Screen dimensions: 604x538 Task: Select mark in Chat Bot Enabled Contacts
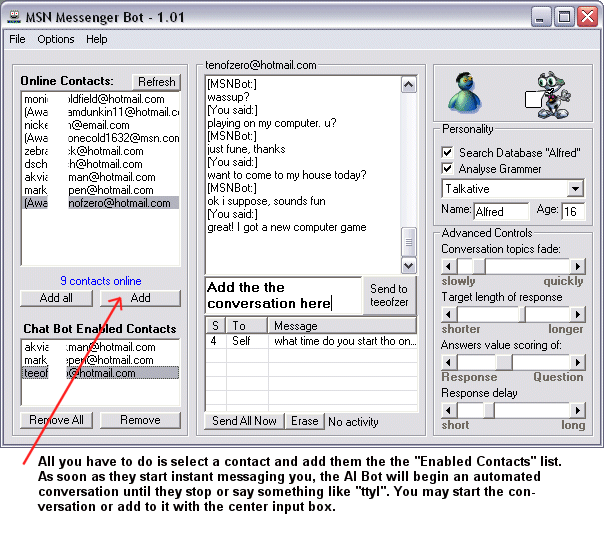tap(101, 360)
